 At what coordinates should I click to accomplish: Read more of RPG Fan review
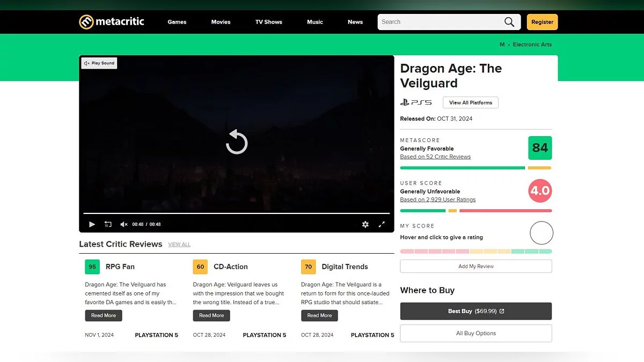104,315
